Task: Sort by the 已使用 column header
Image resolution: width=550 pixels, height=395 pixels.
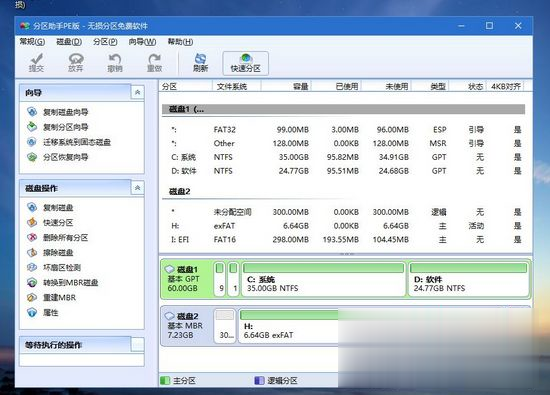Action: pyautogui.click(x=336, y=86)
